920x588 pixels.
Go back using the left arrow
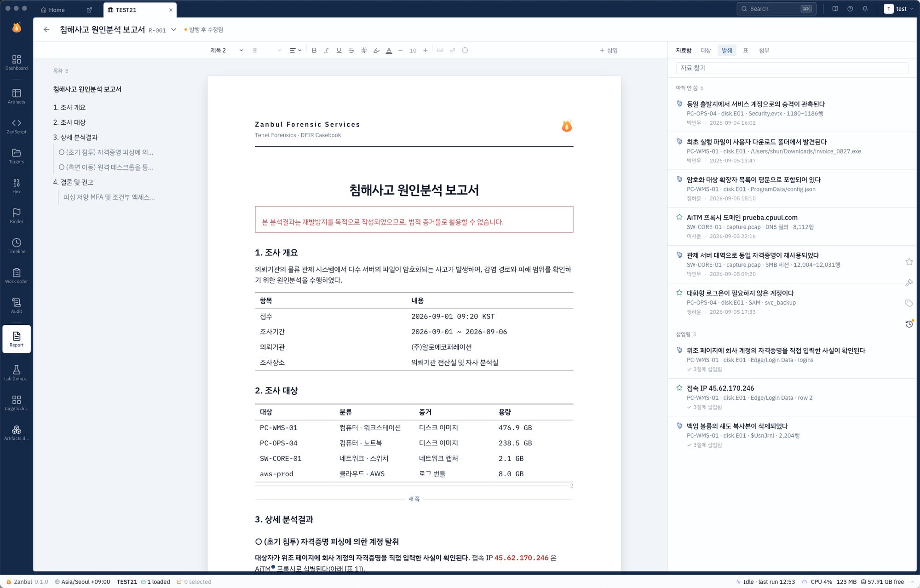coord(46,29)
